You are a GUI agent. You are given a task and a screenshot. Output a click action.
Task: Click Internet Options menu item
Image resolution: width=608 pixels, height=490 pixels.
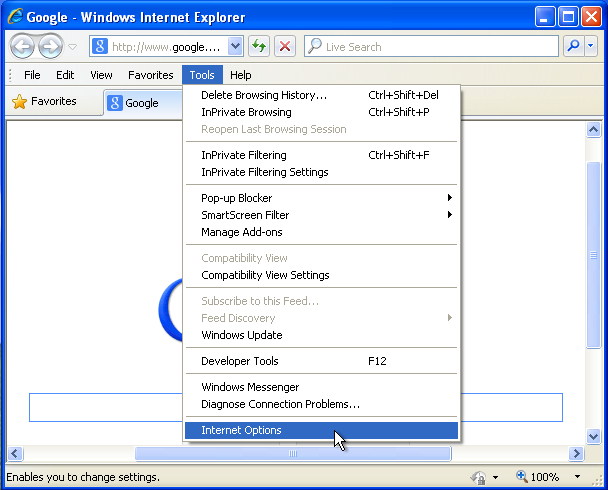click(x=321, y=430)
